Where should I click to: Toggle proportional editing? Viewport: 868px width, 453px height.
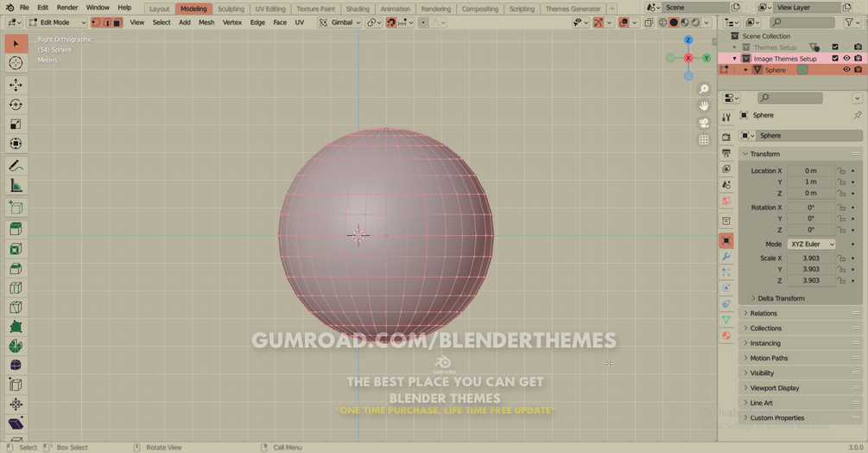[x=423, y=22]
